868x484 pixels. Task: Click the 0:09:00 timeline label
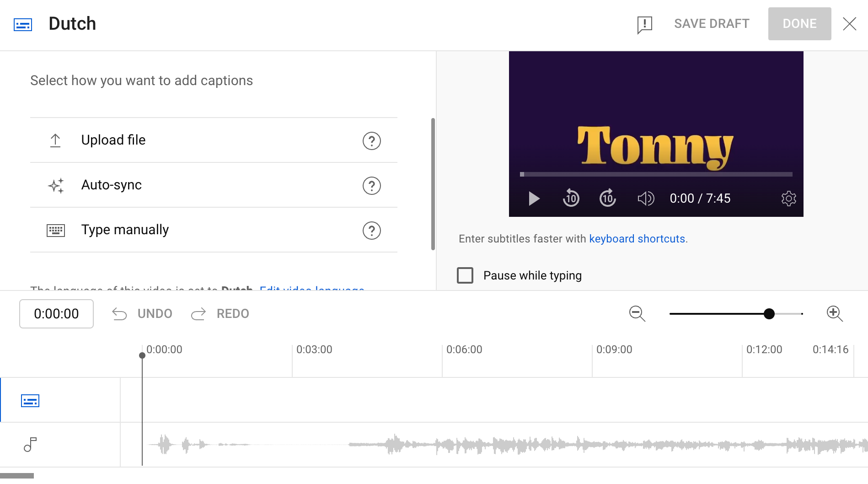[614, 350]
